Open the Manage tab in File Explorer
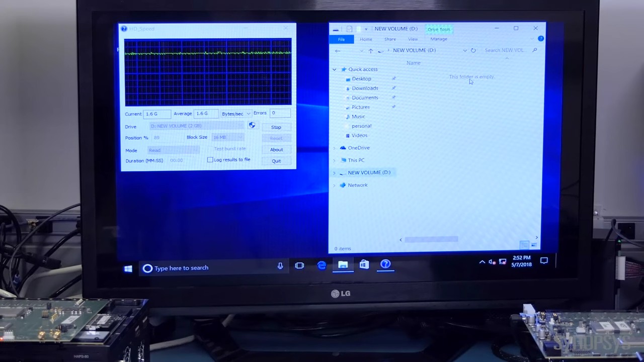The image size is (644, 362). click(439, 39)
